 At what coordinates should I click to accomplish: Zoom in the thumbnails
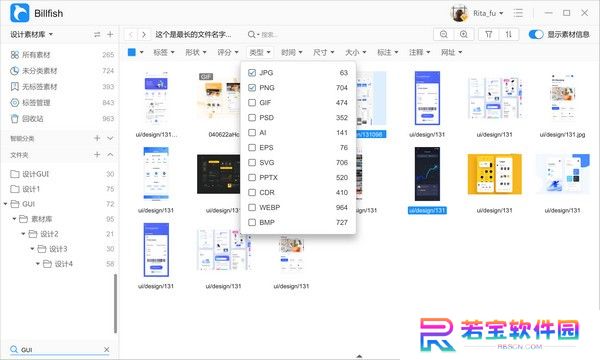pos(463,34)
